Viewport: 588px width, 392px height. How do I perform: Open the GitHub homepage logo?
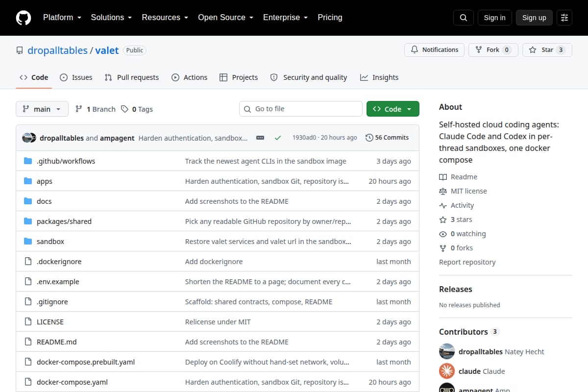(x=24, y=18)
